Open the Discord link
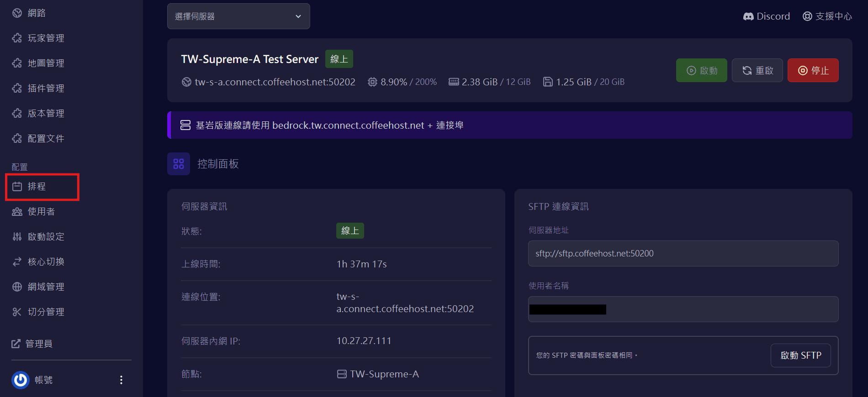The image size is (868, 397). 767,16
